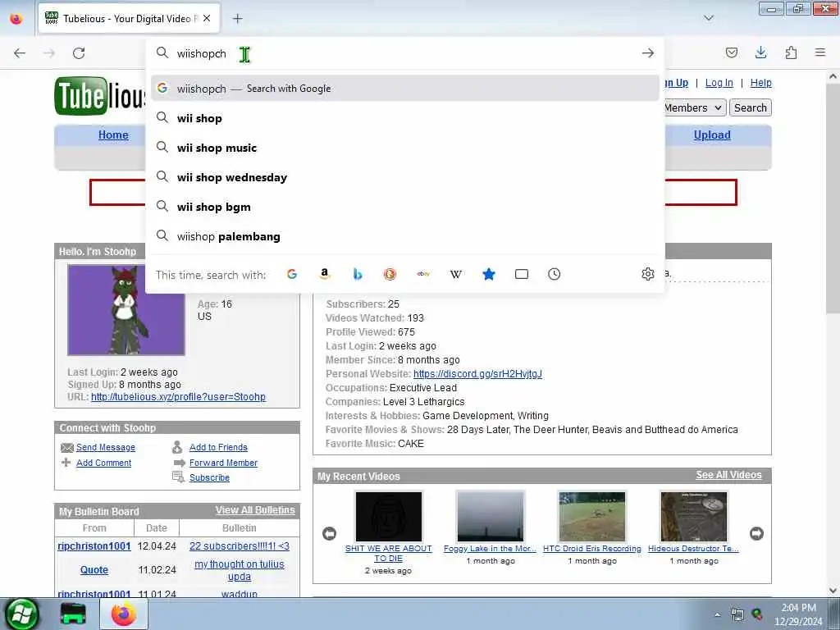Open Firefox from the taskbar
840x630 pixels.
tap(124, 614)
